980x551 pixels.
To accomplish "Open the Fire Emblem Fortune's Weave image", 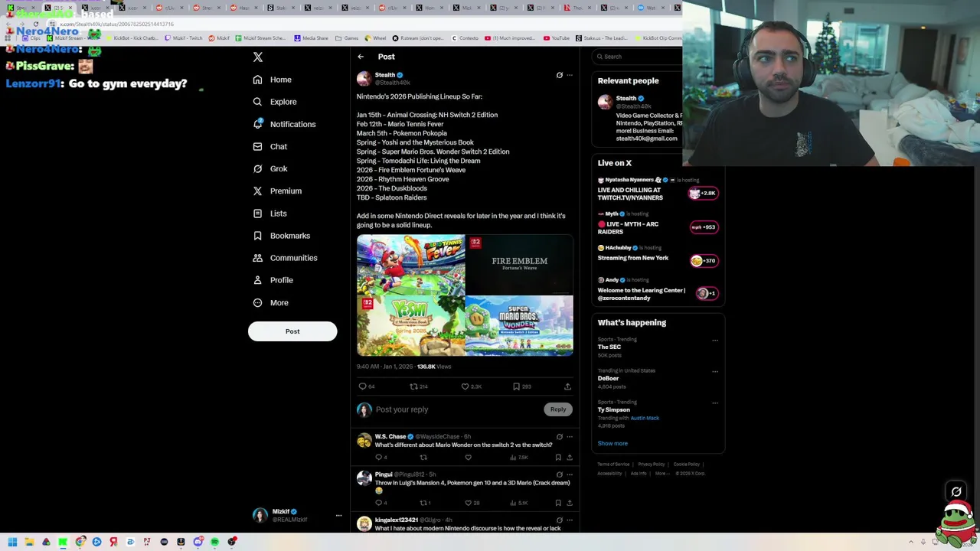I will [x=520, y=265].
